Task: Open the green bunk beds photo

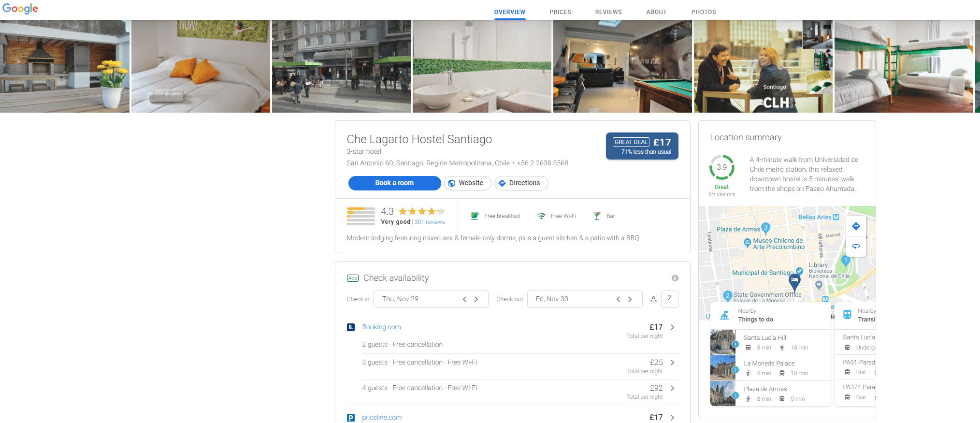Action: pyautogui.click(x=904, y=66)
